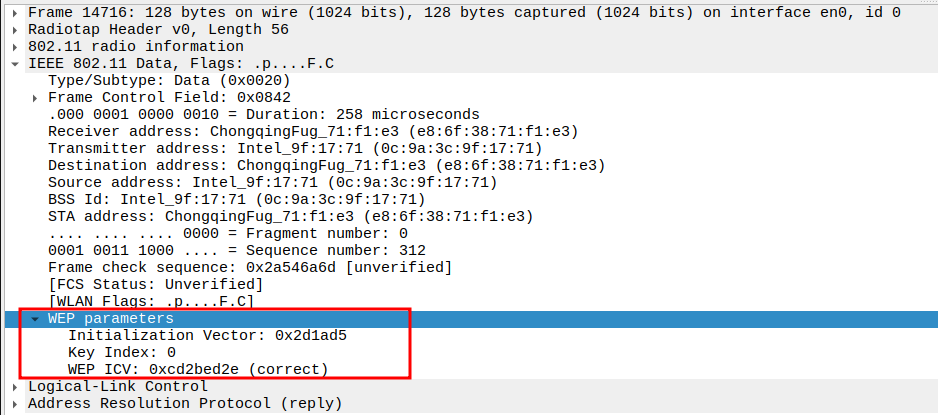
Task: Expand the Frame Control Field arrow
Action: tap(36, 98)
